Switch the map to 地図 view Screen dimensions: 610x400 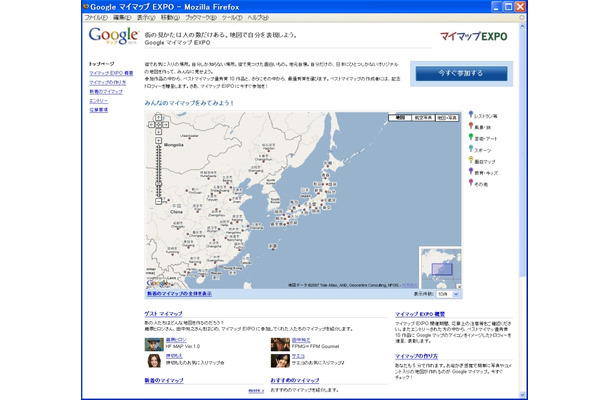pos(400,118)
